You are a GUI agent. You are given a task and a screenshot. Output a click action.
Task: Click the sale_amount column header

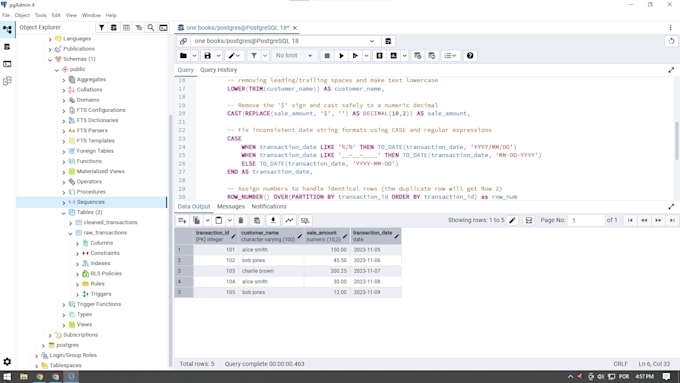327,236
